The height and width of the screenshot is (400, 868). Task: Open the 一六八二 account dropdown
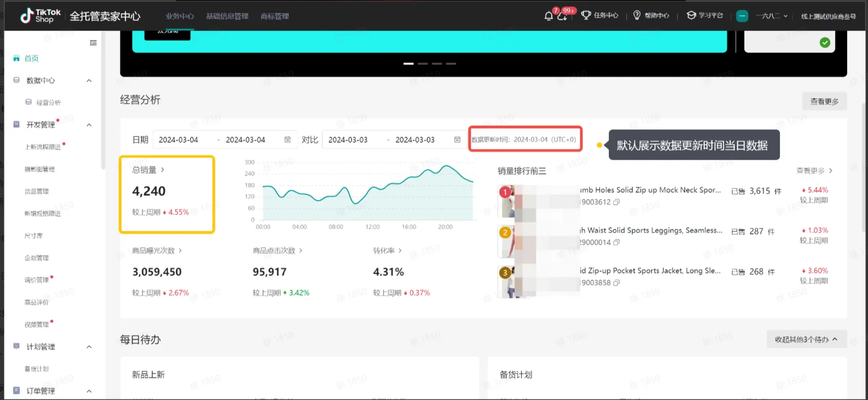click(771, 16)
